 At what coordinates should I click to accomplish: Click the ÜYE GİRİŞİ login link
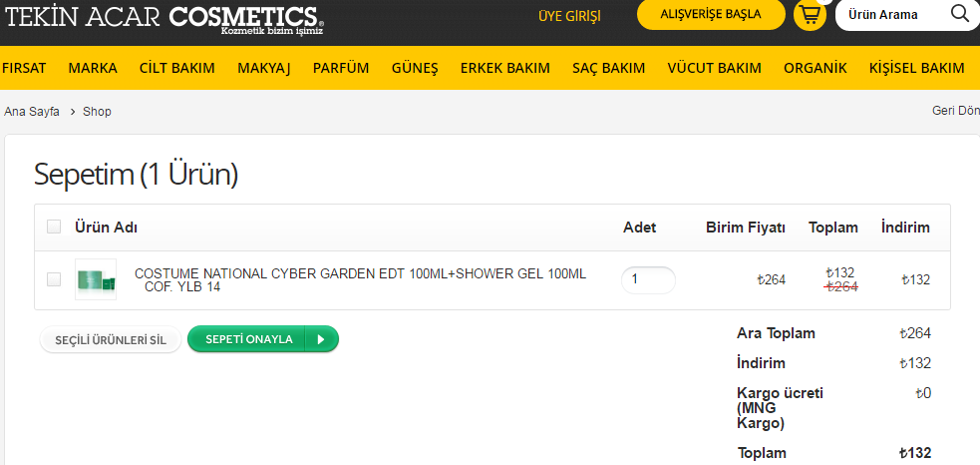[x=569, y=16]
